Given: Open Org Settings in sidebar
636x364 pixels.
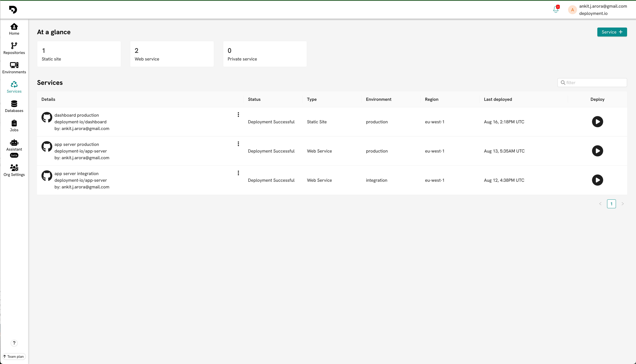Looking at the screenshot, I should [14, 170].
